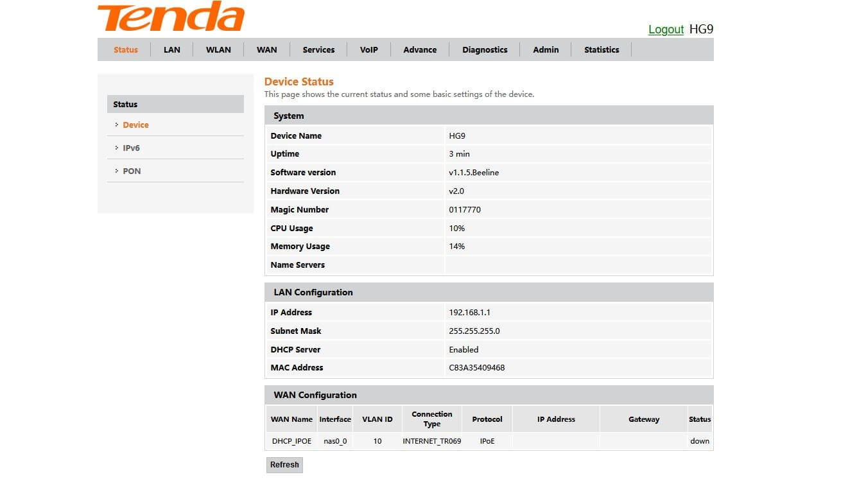Switch to the Admin tab
866x504 pixels.
(x=546, y=49)
